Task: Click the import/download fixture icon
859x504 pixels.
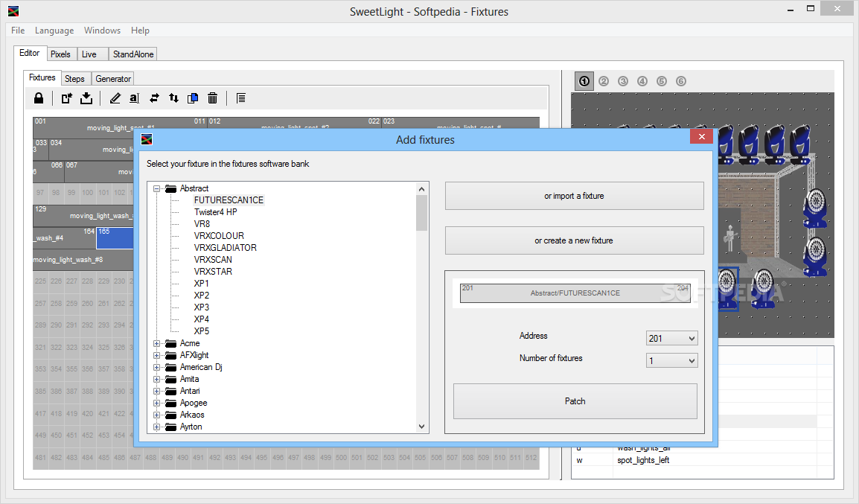Action: click(x=86, y=98)
